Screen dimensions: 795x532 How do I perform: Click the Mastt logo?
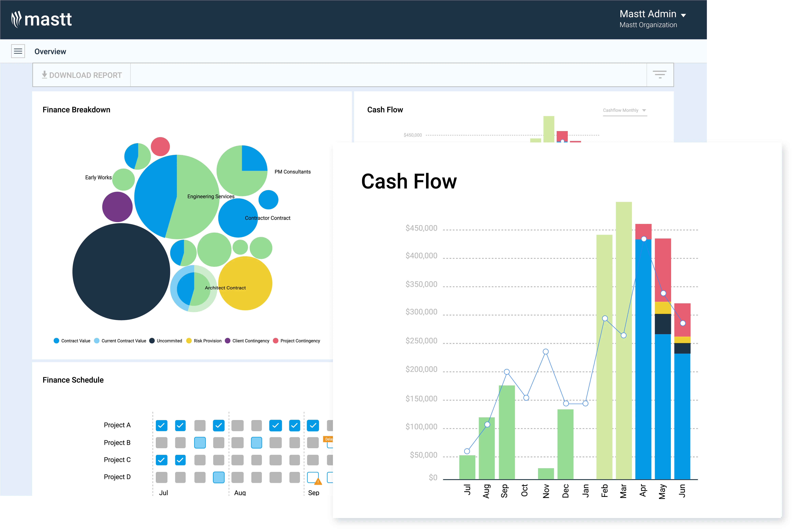tap(41, 19)
